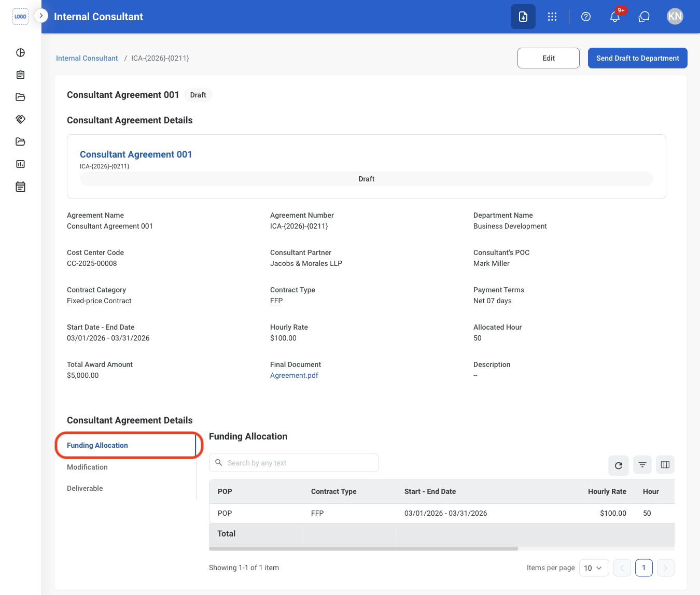Image resolution: width=700 pixels, height=595 pixels.
Task: Click the 03/01/2026 - 03/31/2026 table cell
Action: [x=446, y=513]
